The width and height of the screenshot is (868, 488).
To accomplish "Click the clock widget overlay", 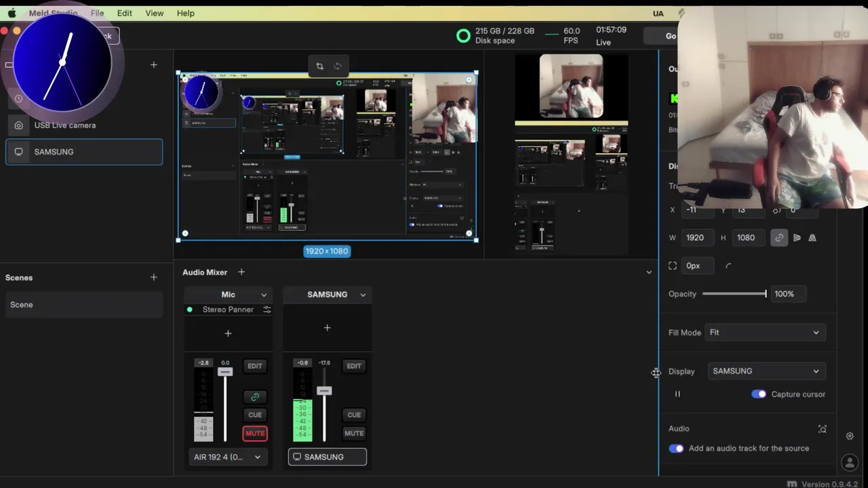I will tap(62, 62).
